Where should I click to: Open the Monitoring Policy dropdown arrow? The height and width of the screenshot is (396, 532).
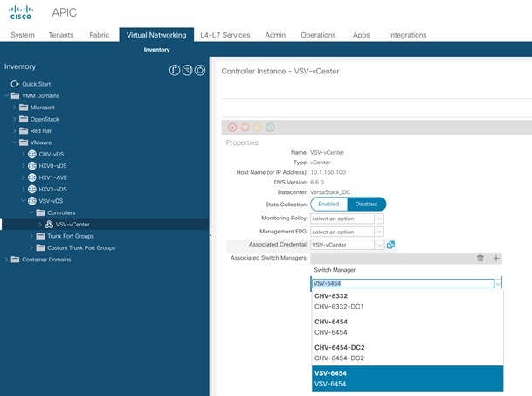tap(380, 219)
